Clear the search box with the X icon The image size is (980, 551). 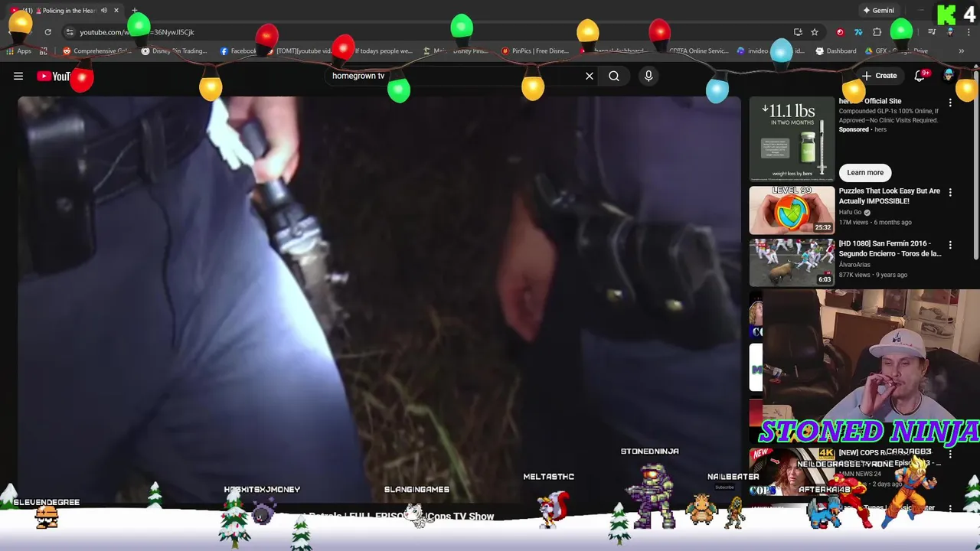(590, 76)
